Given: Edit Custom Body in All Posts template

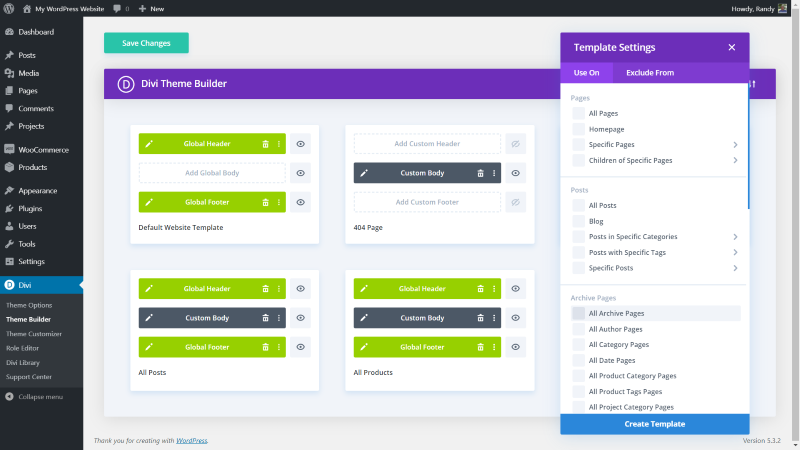Looking at the screenshot, I should coord(149,318).
